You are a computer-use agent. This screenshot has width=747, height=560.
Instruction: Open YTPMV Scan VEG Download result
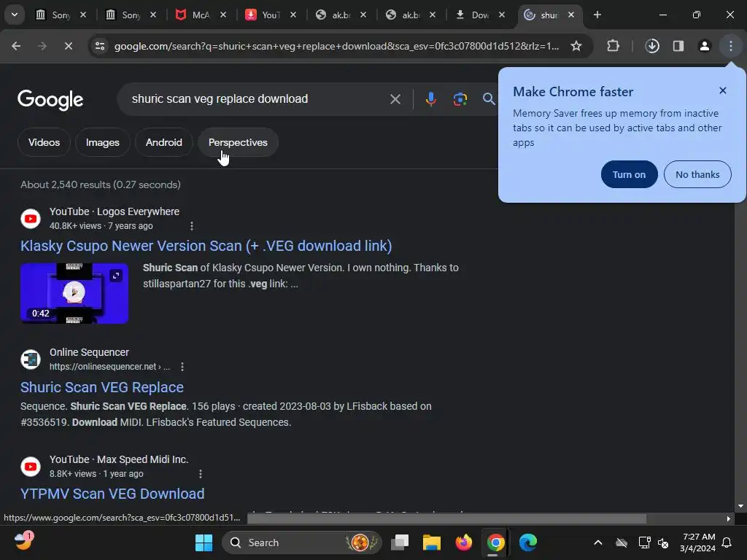pos(112,494)
